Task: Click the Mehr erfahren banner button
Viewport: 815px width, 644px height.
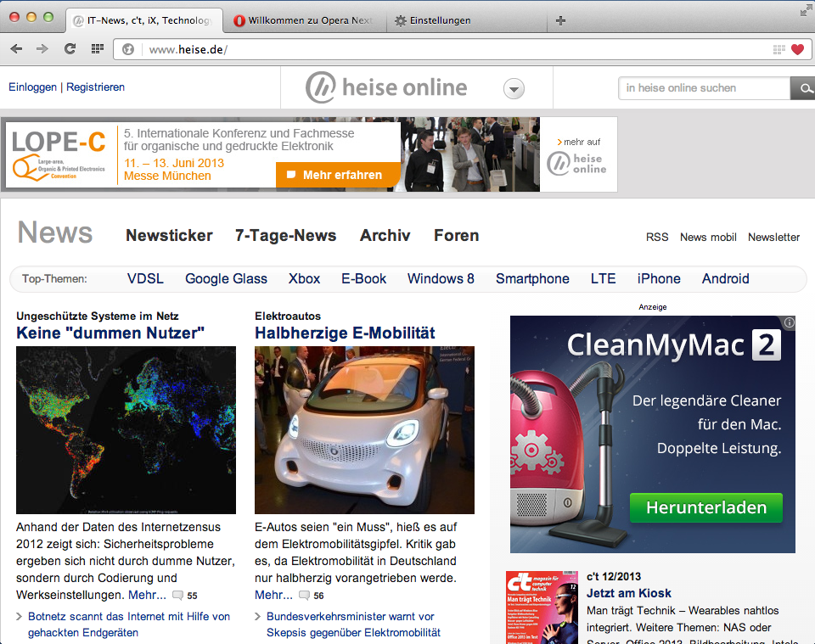Action: pyautogui.click(x=338, y=175)
